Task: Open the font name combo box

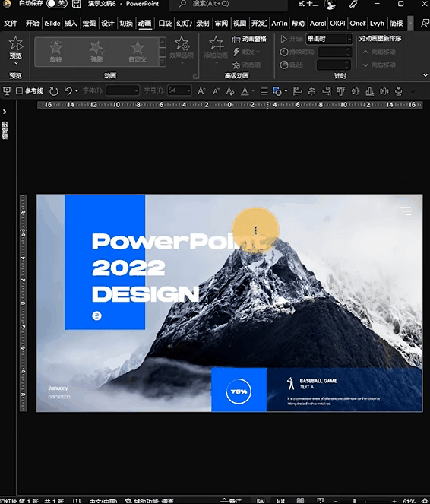Action: click(122, 90)
